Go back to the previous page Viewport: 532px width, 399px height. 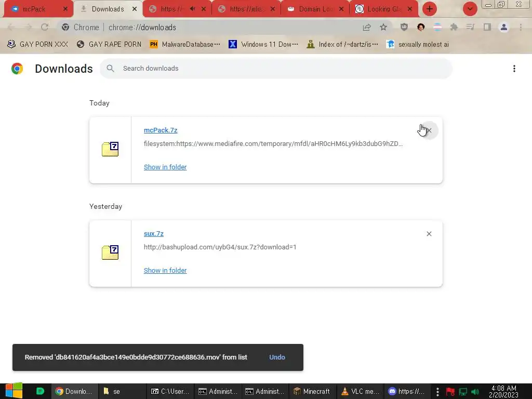[x=11, y=27]
